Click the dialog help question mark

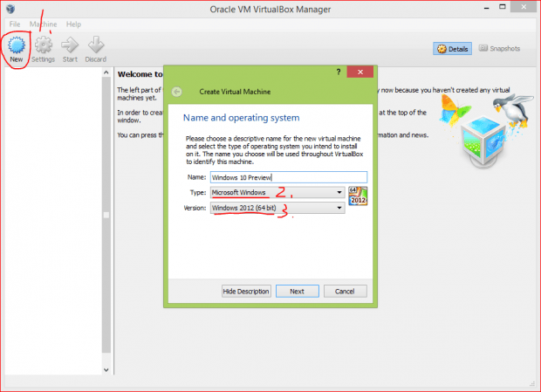(339, 72)
